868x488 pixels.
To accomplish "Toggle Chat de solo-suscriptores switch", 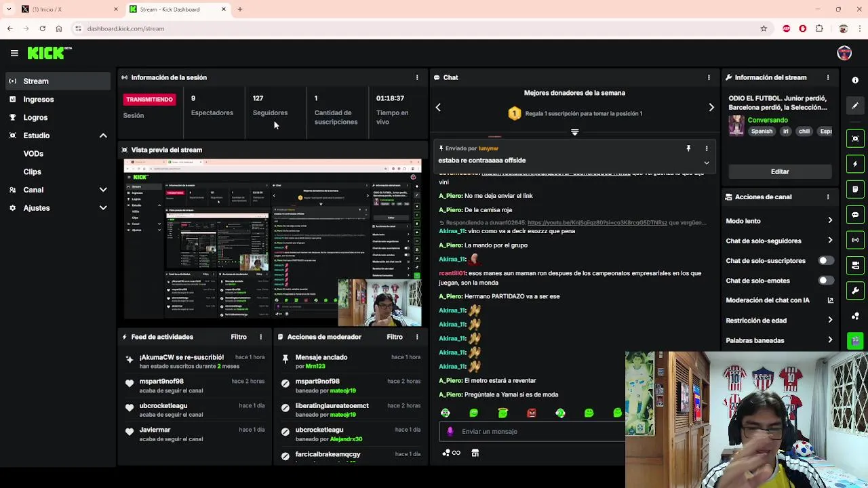I will point(825,260).
